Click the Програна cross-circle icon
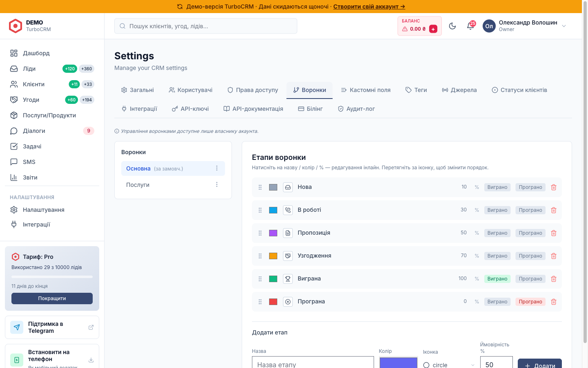Image resolution: width=588 pixels, height=368 pixels. click(288, 302)
